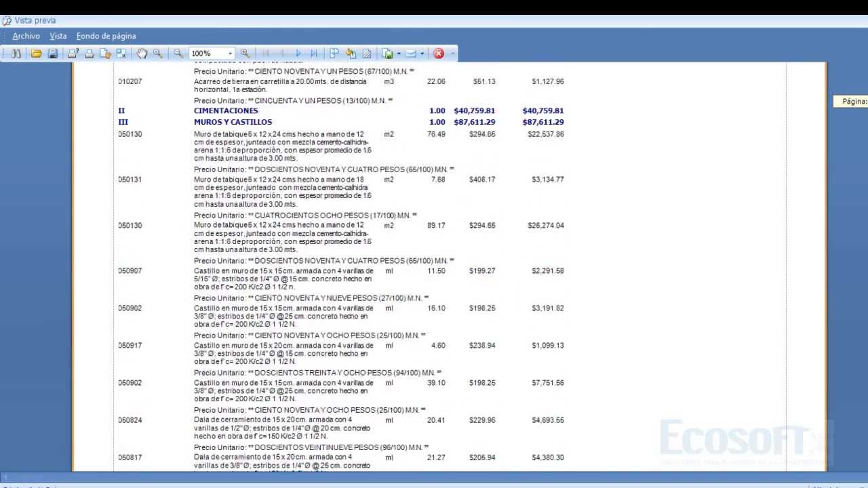The image size is (868, 488).
Task: Click the total amount $1,099.13
Action: click(x=548, y=346)
